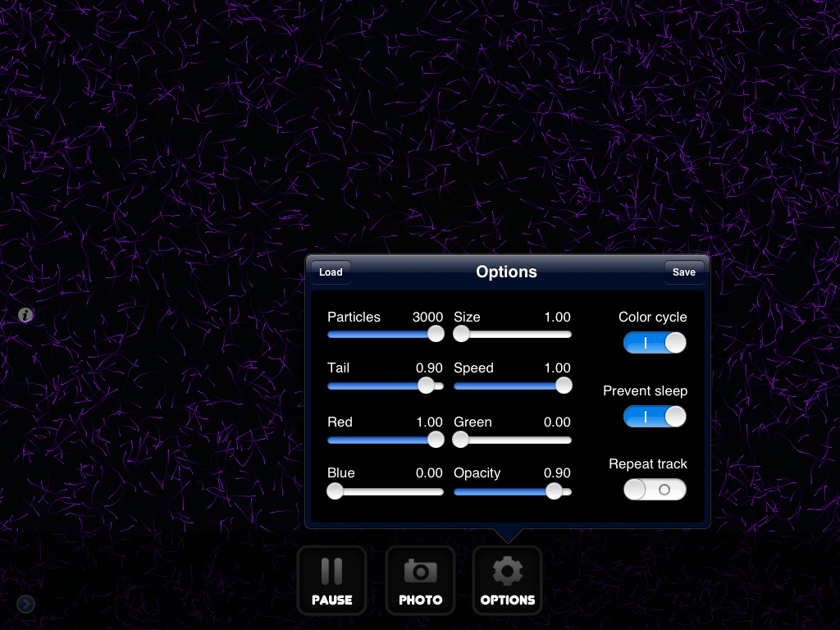Disable the Prevent sleep switch
Screen dimensions: 840x630
point(655,417)
